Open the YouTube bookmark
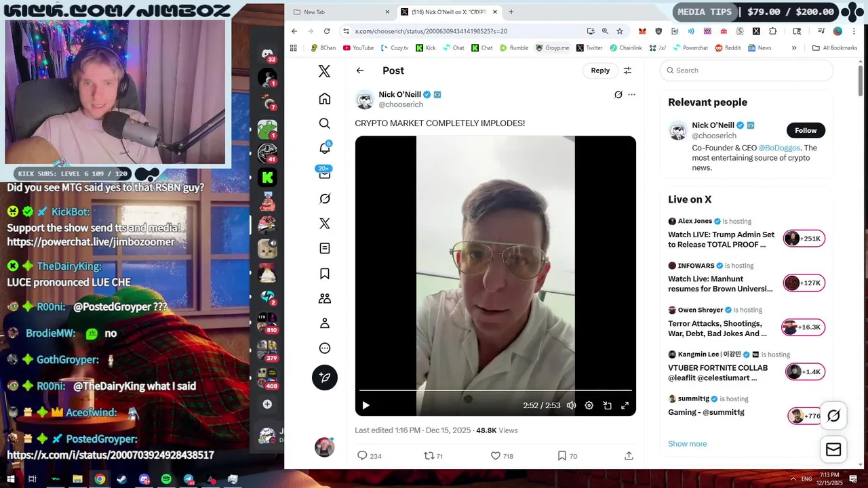Viewport: 868px width, 488px height. pos(359,48)
